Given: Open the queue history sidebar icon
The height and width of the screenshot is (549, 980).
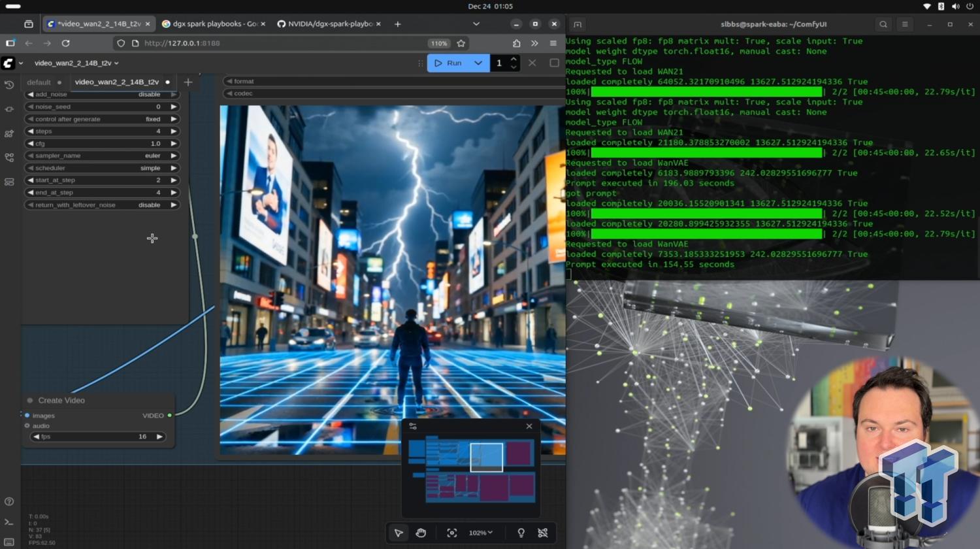Looking at the screenshot, I should tap(9, 85).
